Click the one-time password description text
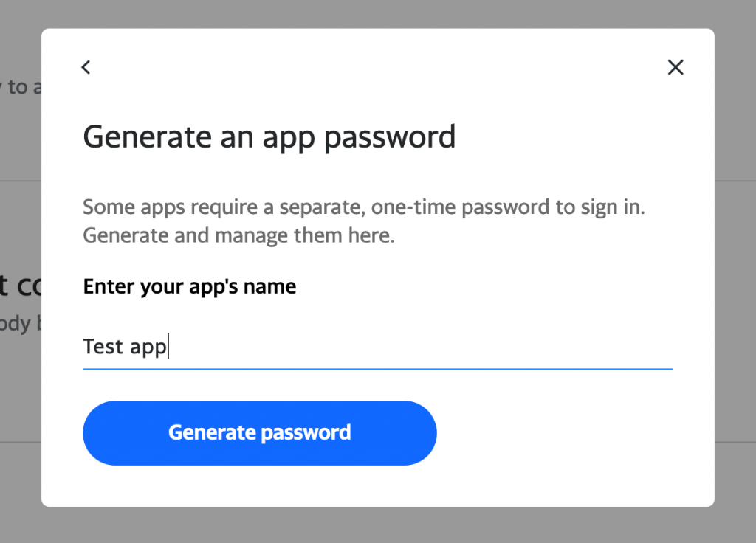The image size is (756, 543). tap(364, 221)
